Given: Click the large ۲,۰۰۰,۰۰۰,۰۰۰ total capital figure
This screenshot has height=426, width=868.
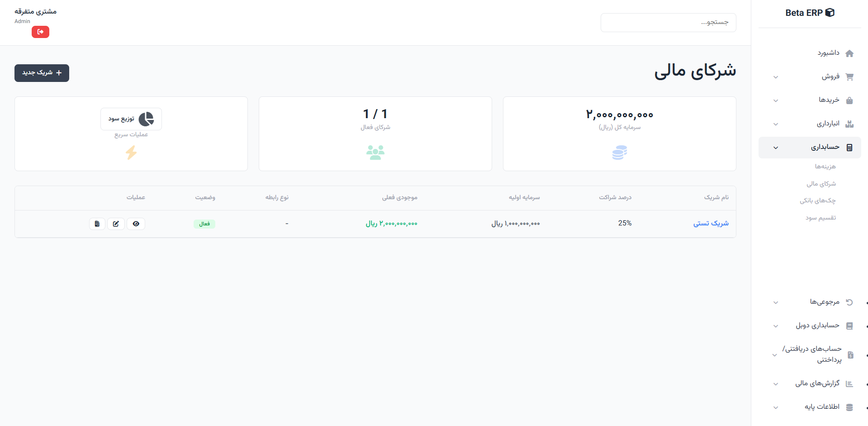Looking at the screenshot, I should [x=619, y=115].
